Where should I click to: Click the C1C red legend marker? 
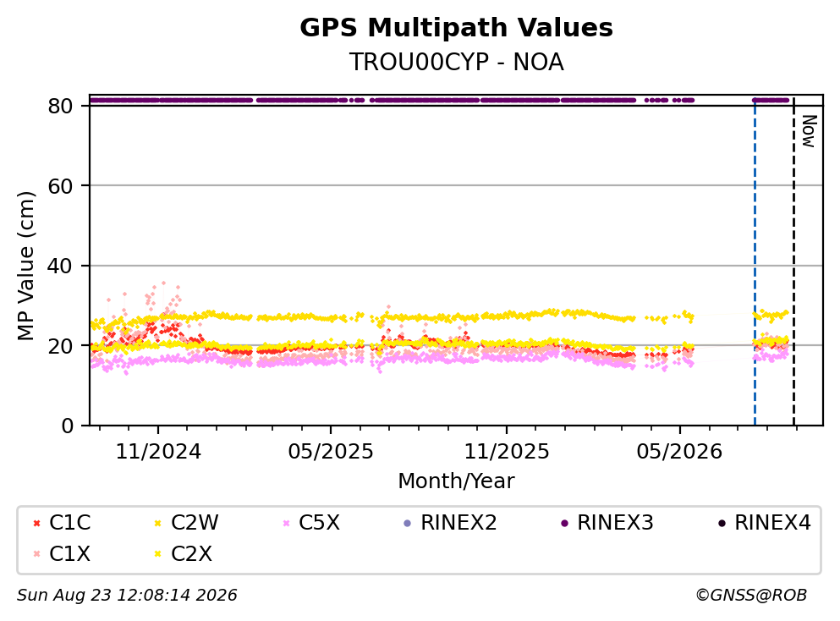pos(36,523)
